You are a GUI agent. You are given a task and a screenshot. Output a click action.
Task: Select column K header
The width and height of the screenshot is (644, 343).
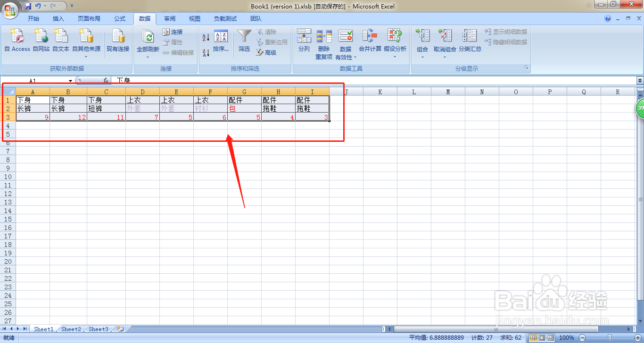coord(380,92)
